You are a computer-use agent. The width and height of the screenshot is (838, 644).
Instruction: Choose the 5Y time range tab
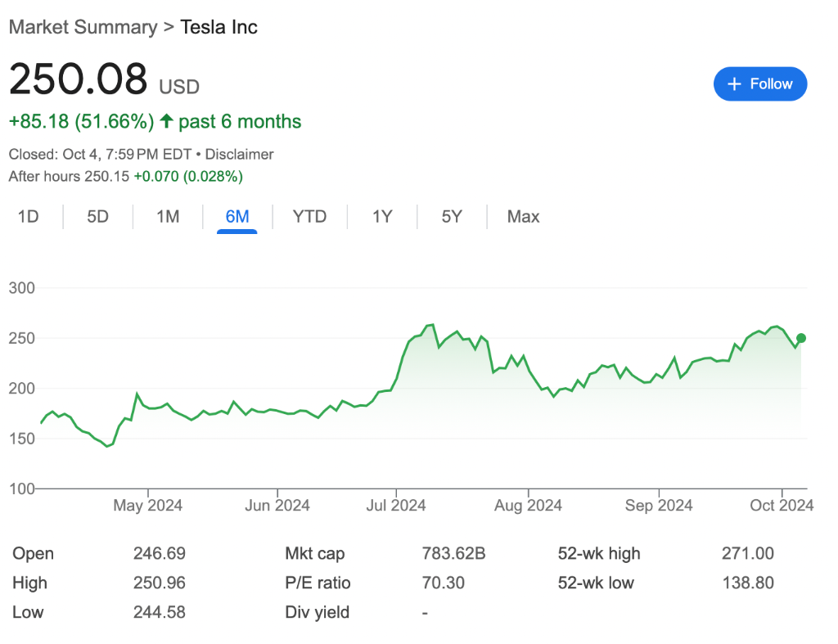click(452, 217)
